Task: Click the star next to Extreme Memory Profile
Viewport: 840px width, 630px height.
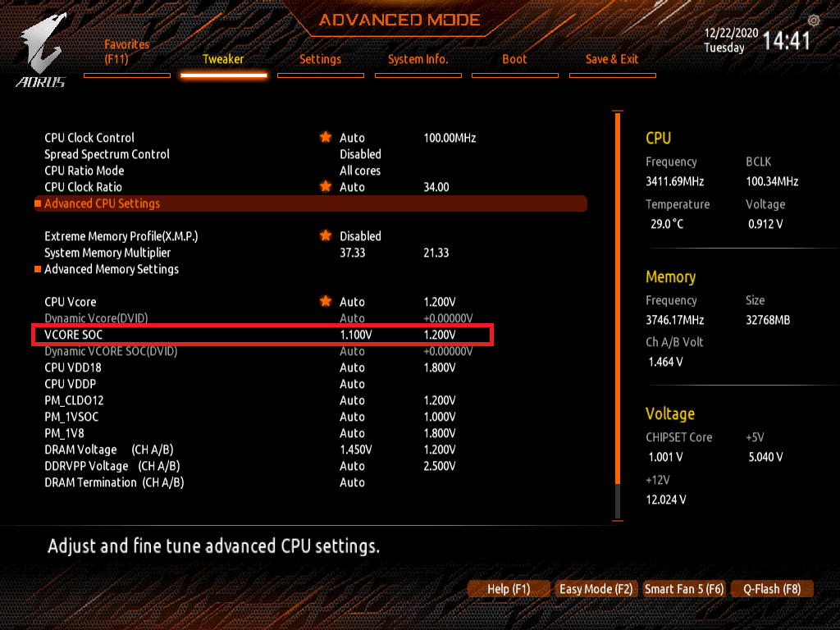Action: click(325, 235)
